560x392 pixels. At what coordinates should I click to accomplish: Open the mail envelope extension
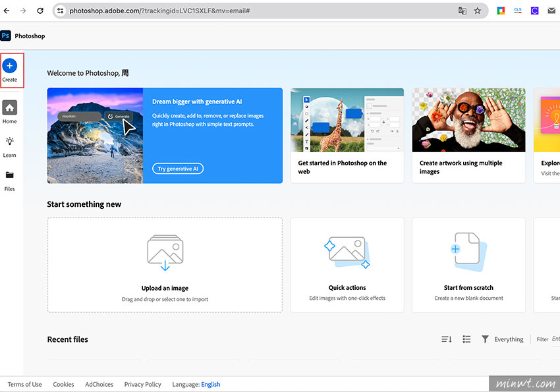pyautogui.click(x=551, y=11)
